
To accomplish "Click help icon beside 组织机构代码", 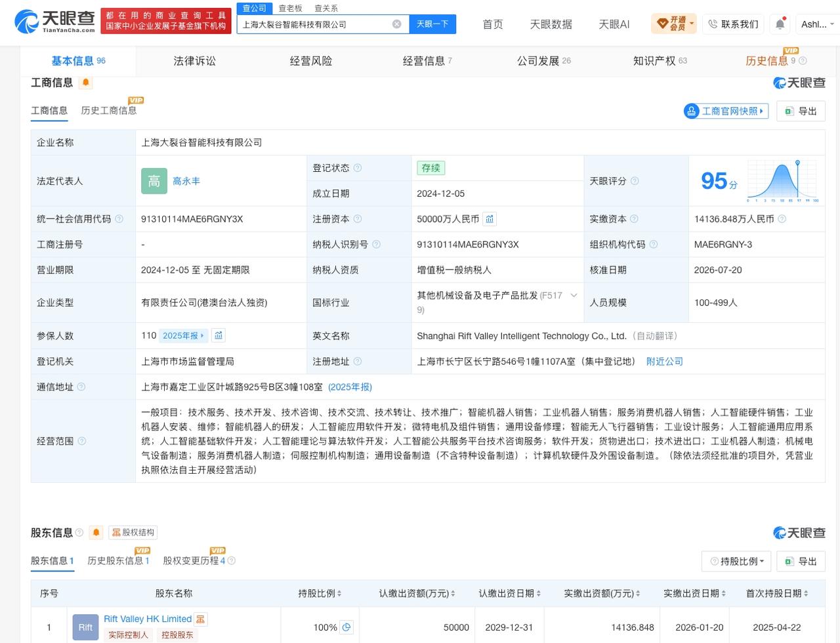I will coord(653,245).
